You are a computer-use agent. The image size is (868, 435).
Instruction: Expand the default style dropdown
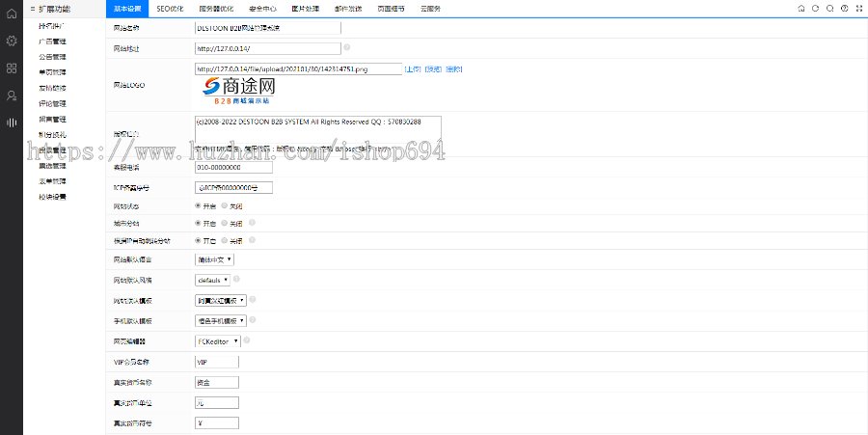tap(212, 280)
